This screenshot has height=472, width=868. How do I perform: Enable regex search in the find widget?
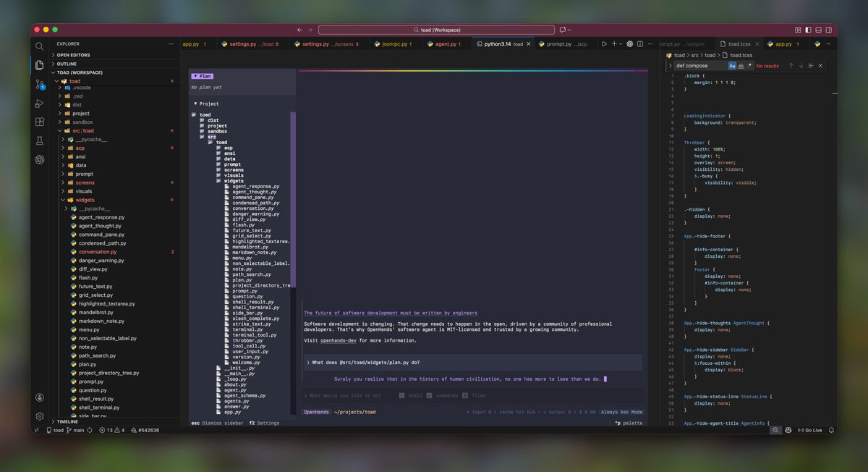pyautogui.click(x=749, y=65)
